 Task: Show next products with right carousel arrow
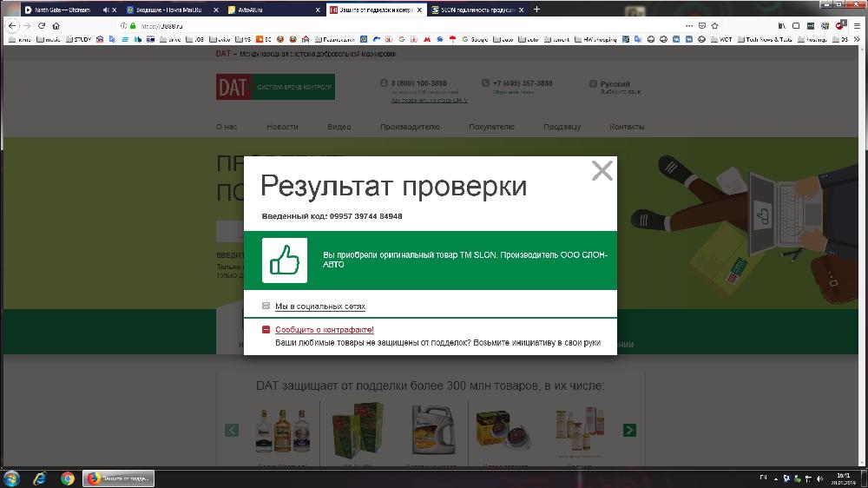pos(629,431)
